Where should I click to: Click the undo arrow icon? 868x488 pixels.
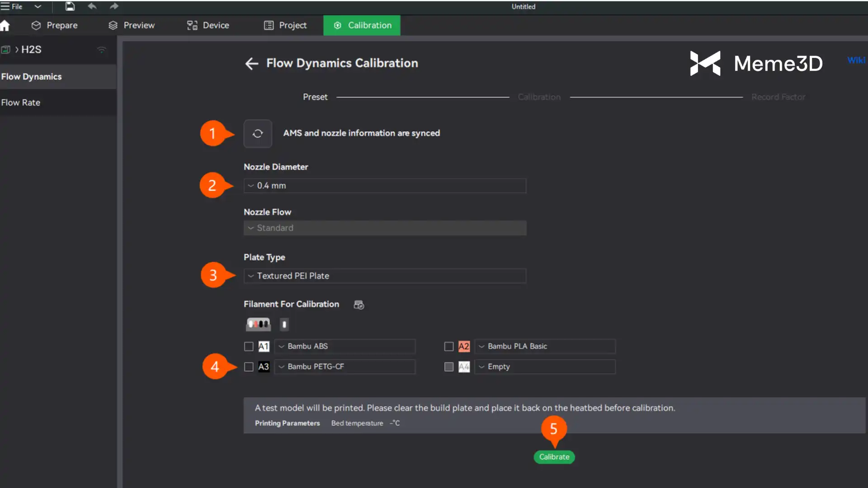click(92, 6)
